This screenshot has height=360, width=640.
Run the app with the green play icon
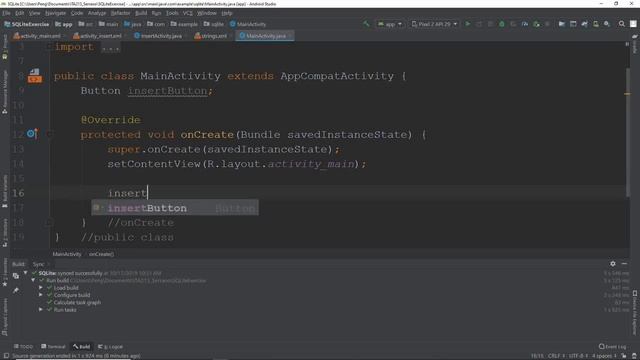tap(468, 24)
